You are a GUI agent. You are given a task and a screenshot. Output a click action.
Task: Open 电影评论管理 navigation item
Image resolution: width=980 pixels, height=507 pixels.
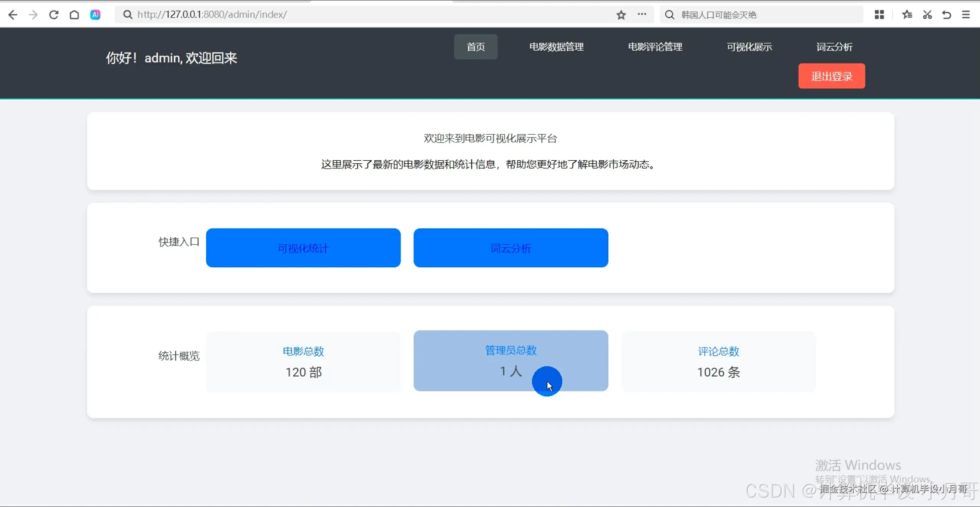pos(655,47)
